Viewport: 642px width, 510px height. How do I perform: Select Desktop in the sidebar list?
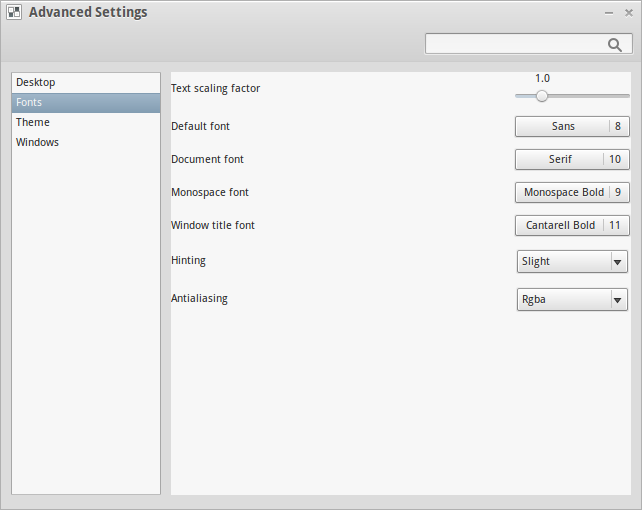tap(36, 82)
